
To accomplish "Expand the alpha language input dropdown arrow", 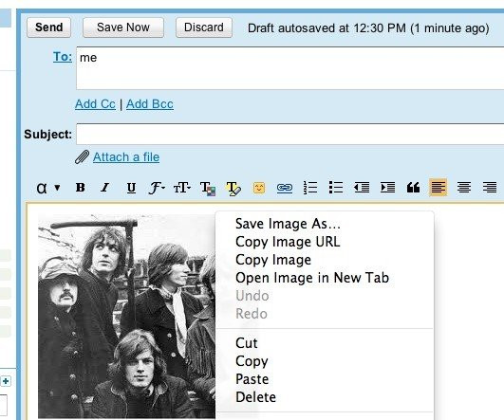I will (57, 188).
